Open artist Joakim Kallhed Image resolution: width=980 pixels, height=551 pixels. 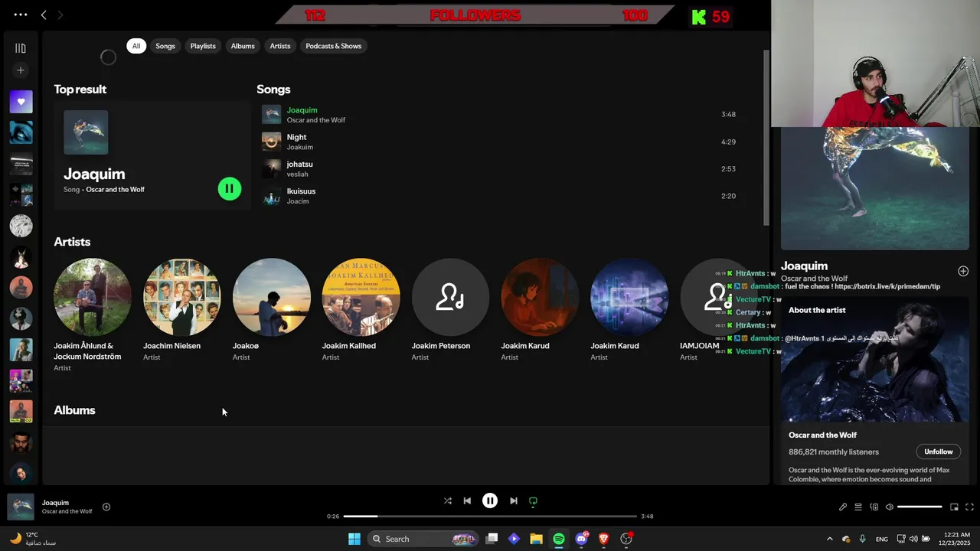(x=361, y=309)
